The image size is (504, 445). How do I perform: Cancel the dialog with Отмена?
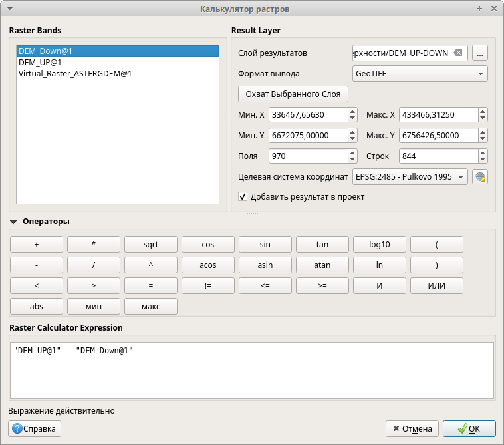click(x=412, y=428)
